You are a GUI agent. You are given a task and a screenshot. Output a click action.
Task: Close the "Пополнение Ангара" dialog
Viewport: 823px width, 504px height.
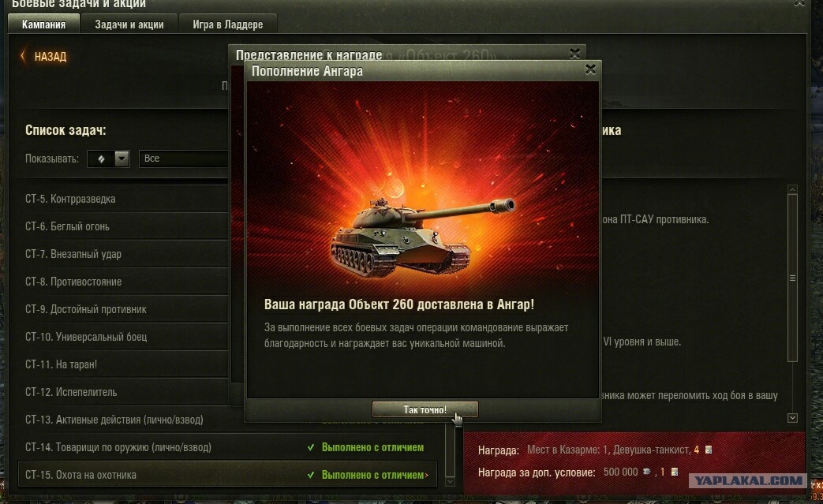pyautogui.click(x=590, y=69)
